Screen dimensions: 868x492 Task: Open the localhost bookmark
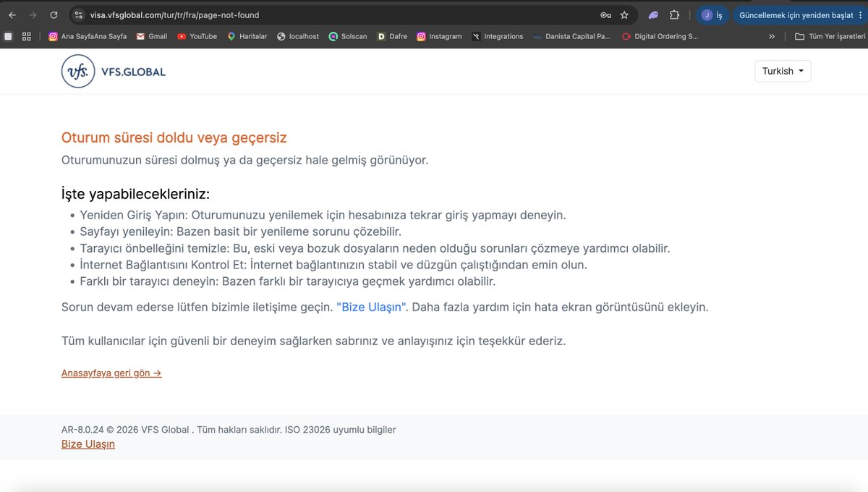[297, 36]
